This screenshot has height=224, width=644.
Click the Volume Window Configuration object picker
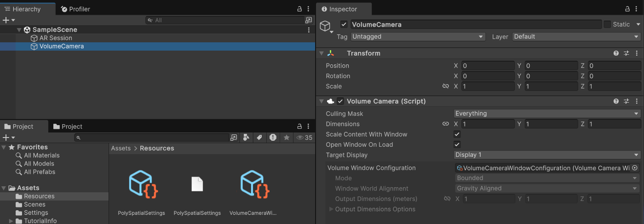pyautogui.click(x=635, y=168)
